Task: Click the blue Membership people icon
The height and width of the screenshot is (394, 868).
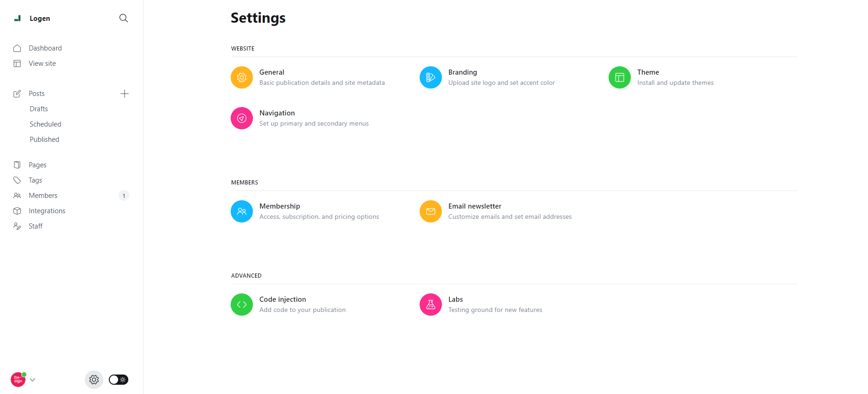Action: pyautogui.click(x=242, y=211)
